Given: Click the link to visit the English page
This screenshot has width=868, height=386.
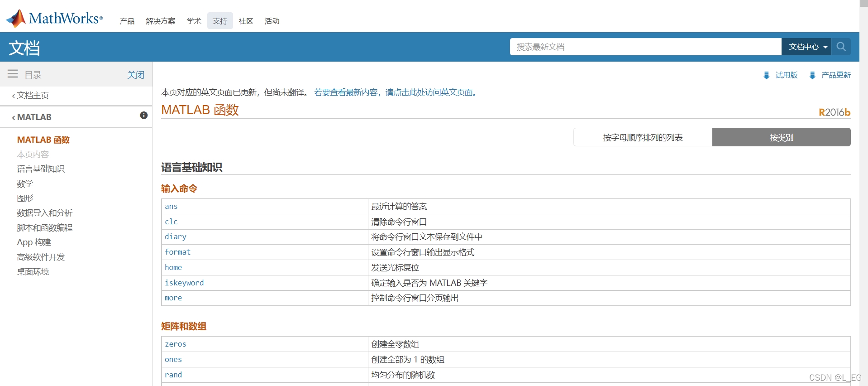Looking at the screenshot, I should tap(396, 92).
